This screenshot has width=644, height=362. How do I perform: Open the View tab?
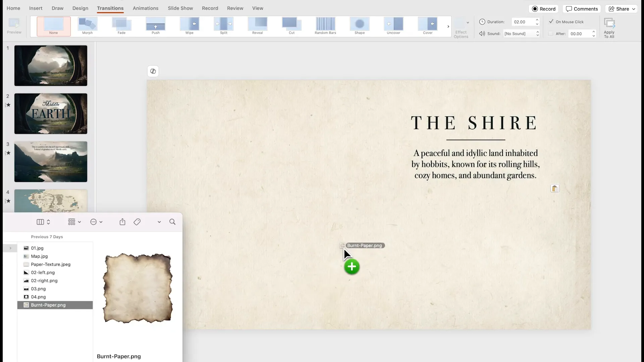point(258,8)
